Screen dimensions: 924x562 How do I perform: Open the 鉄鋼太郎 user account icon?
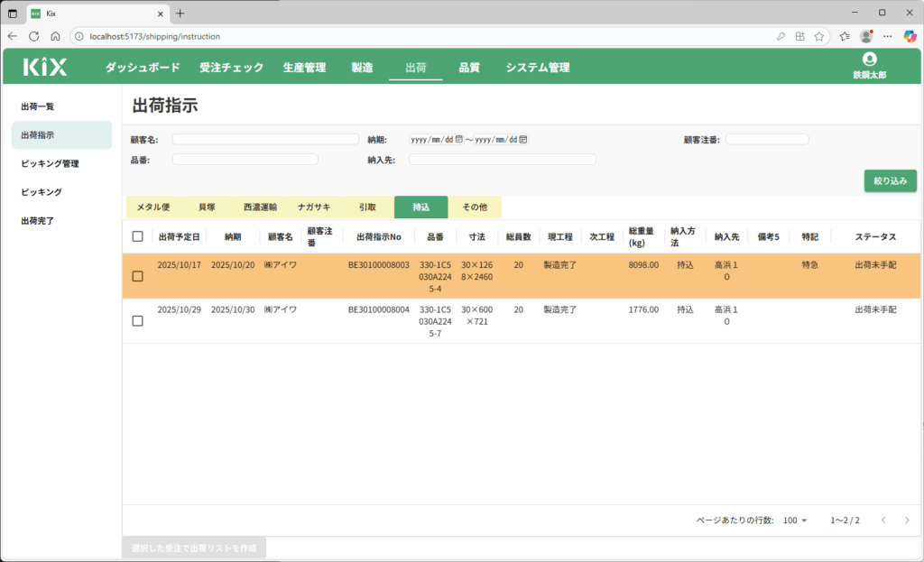tap(869, 59)
